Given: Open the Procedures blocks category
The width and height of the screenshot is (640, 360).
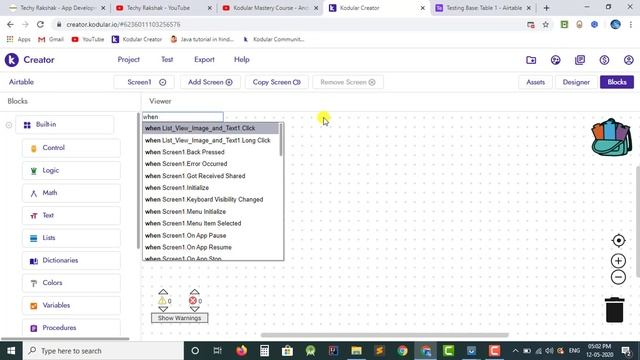Looking at the screenshot, I should click(71, 327).
